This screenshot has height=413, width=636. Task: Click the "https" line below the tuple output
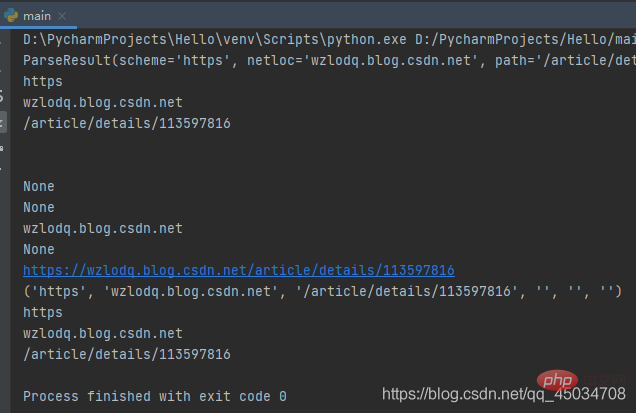click(42, 312)
